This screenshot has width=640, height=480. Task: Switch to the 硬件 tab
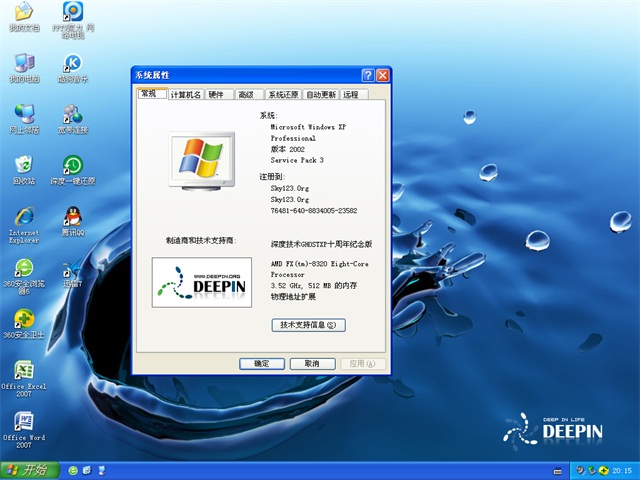(217, 95)
